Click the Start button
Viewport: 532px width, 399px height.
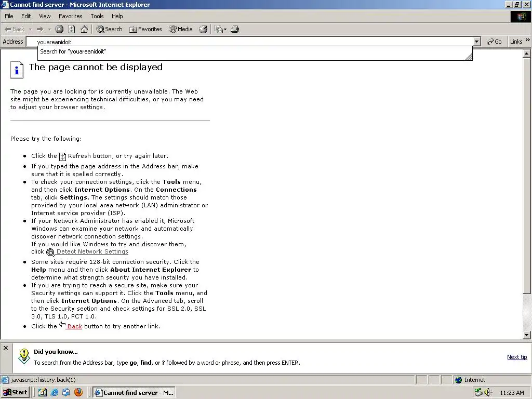15,393
